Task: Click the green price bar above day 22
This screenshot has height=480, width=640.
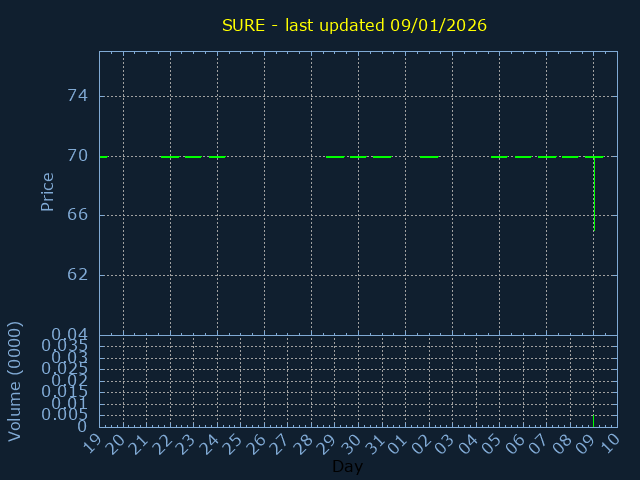Action: pyautogui.click(x=170, y=157)
